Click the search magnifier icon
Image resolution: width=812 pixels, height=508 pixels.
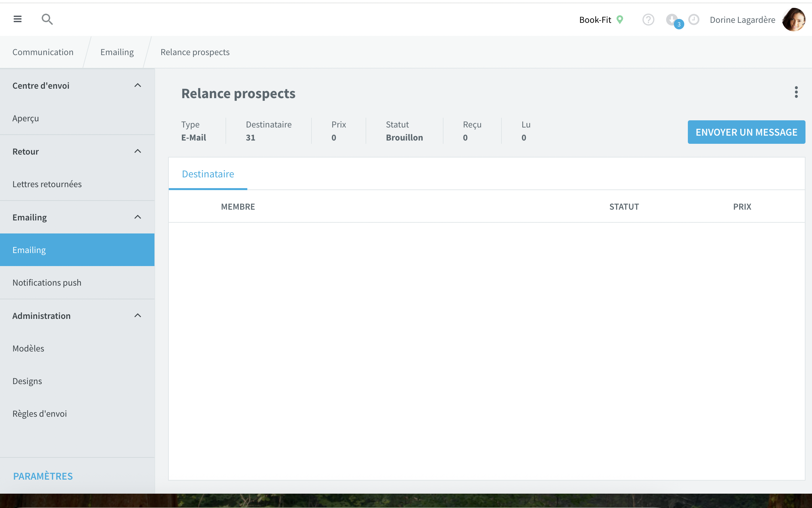point(47,19)
